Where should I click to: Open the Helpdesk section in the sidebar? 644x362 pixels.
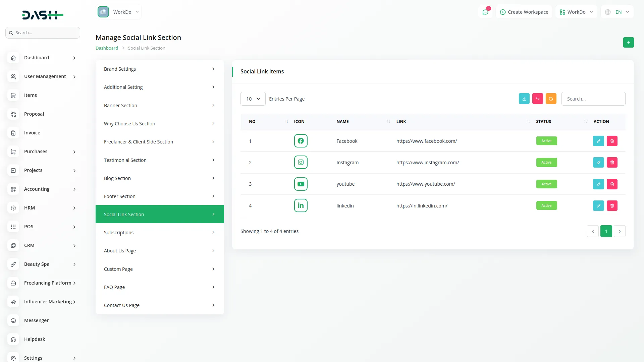[35, 339]
